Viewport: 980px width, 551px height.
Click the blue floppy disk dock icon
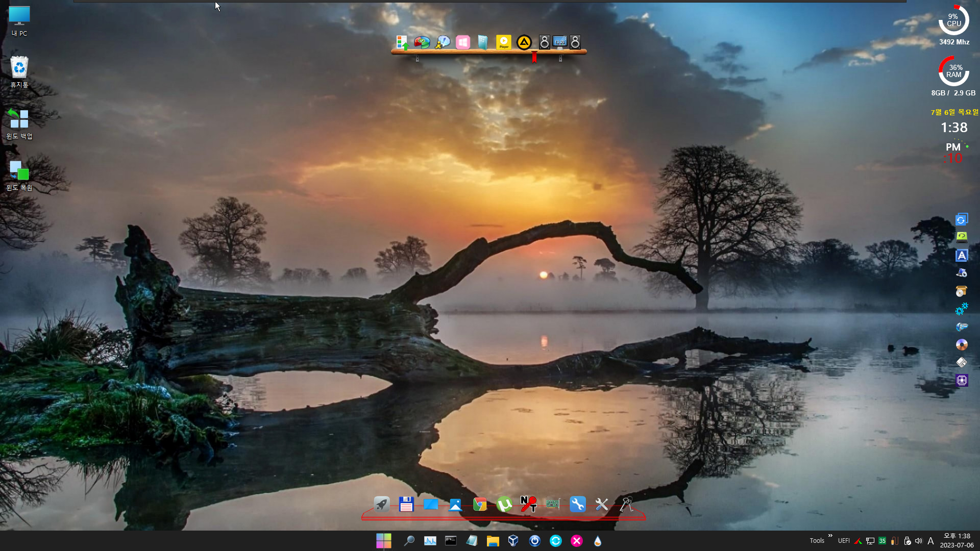406,504
